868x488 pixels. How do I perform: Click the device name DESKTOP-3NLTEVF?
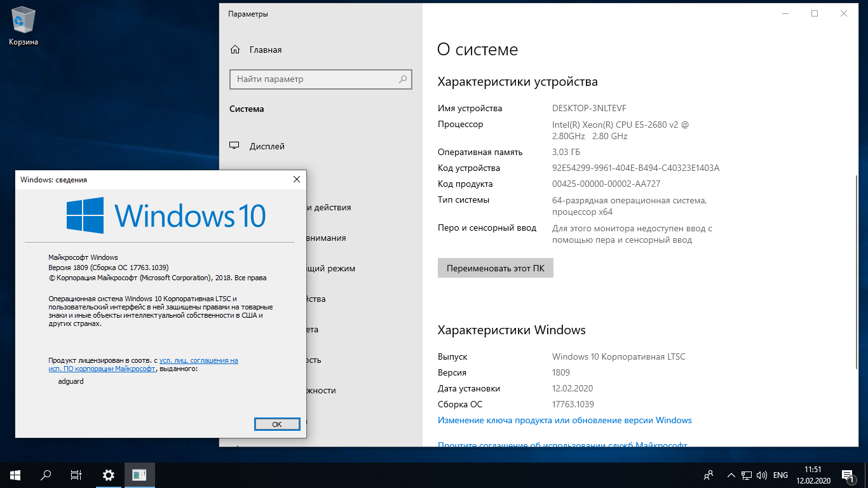(x=589, y=108)
